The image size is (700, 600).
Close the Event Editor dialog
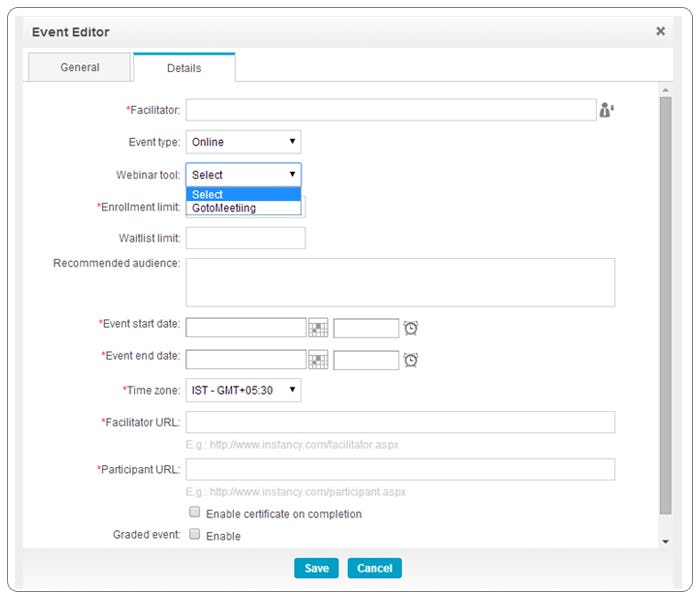pyautogui.click(x=660, y=31)
